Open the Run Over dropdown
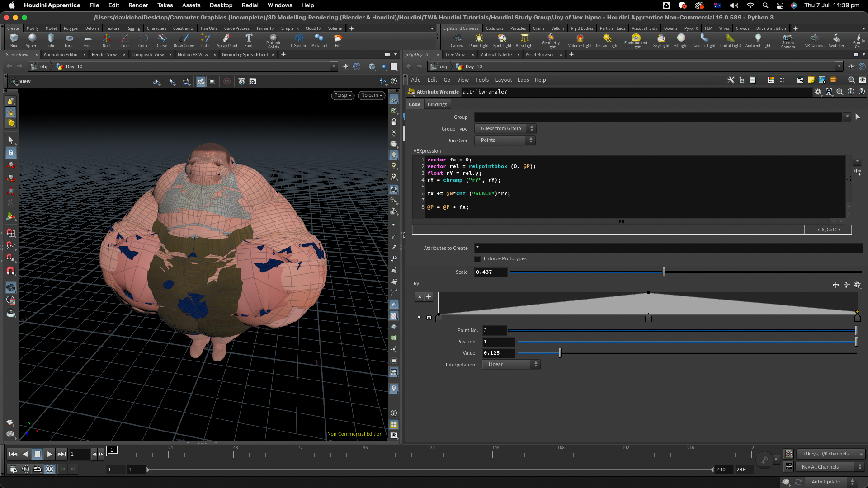Screen dimensions: 868x488 pyautogui.click(x=505, y=141)
